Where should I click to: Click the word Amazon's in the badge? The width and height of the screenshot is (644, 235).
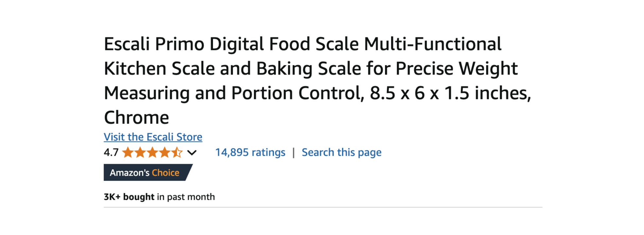coord(130,173)
